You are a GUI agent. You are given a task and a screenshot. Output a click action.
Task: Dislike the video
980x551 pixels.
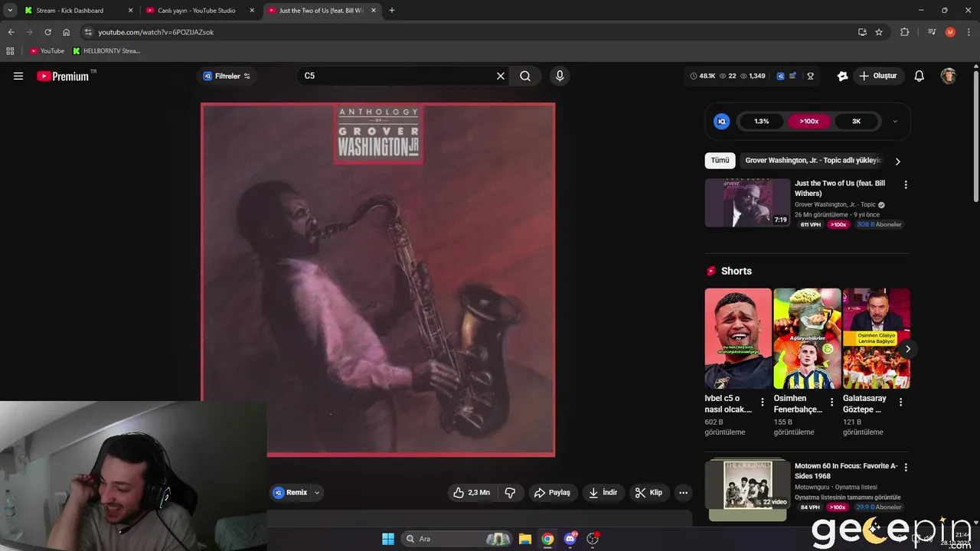[510, 493]
